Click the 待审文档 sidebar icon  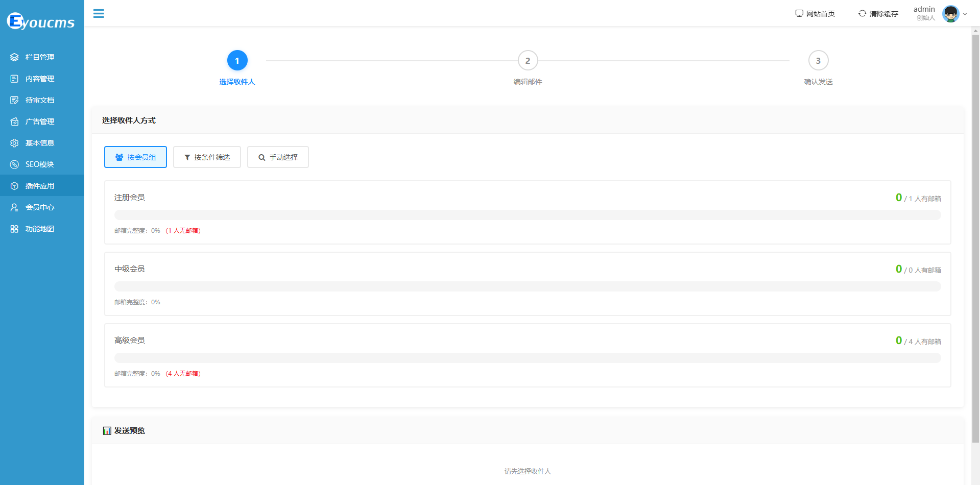click(x=14, y=100)
